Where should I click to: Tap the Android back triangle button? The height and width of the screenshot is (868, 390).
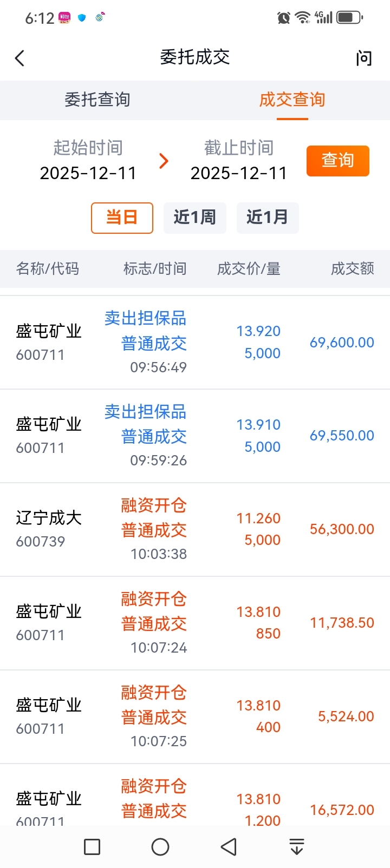pos(229,847)
